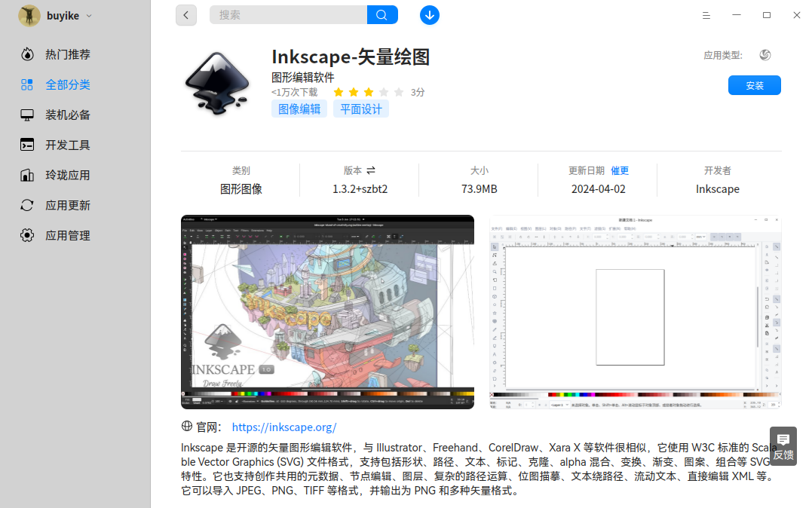Open the colorful Inkscape artwork screenshot
Viewport: 812px width, 508px height.
327,312
